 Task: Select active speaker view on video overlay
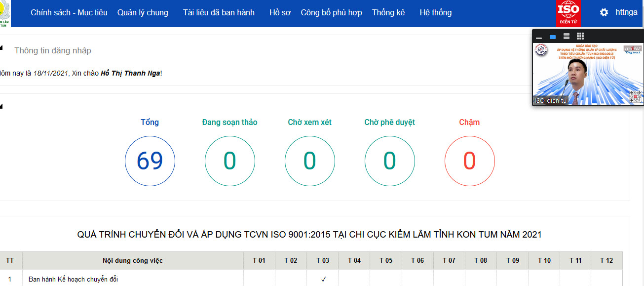tap(553, 36)
